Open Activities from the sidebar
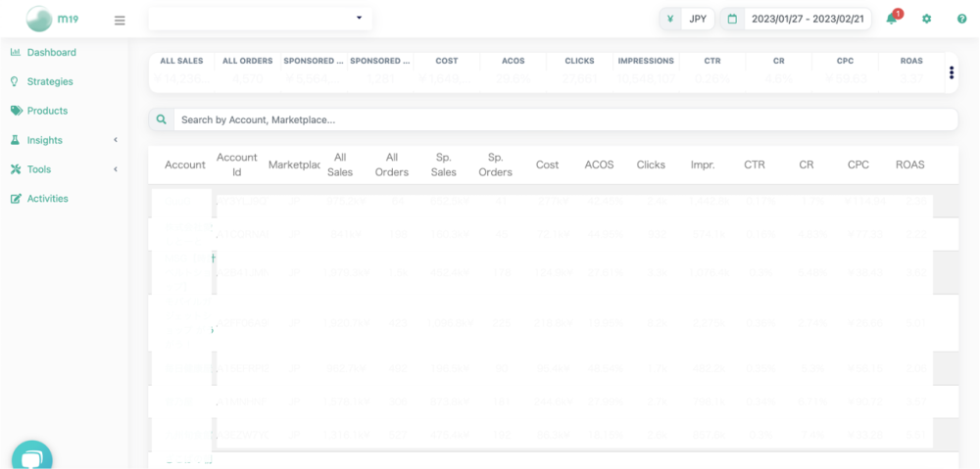980x469 pixels. [x=47, y=199]
